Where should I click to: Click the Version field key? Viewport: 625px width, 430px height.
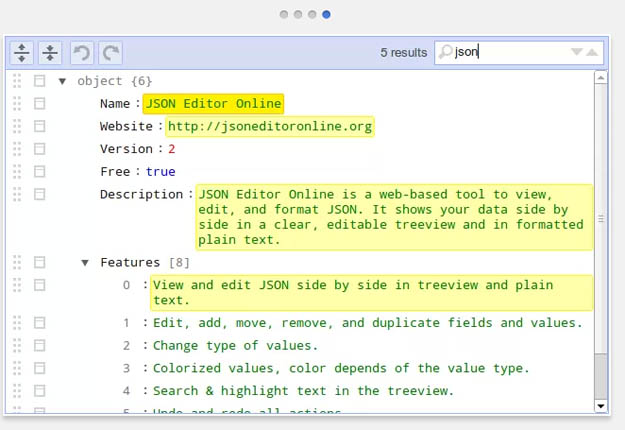126,149
